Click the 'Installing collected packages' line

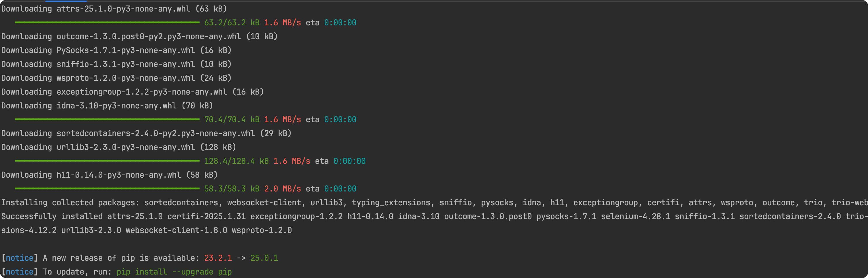coord(434,202)
